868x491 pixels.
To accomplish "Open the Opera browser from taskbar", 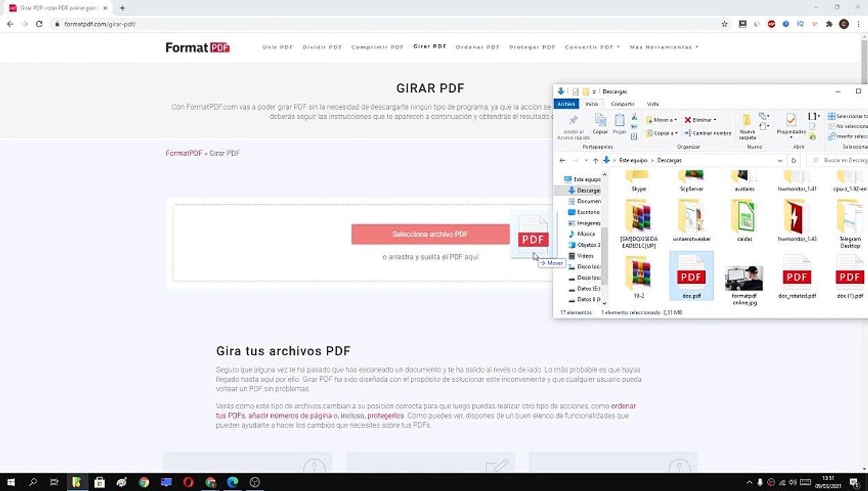I will pos(188,482).
